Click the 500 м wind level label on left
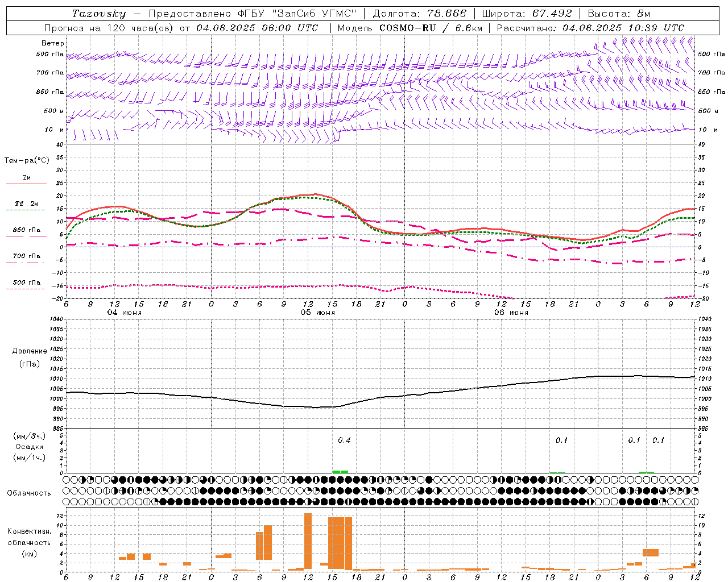The image size is (728, 582). [55, 111]
